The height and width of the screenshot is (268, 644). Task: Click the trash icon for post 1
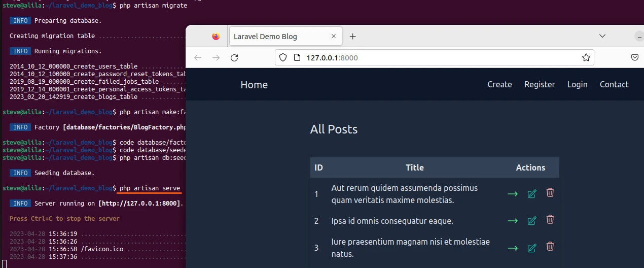550,193
